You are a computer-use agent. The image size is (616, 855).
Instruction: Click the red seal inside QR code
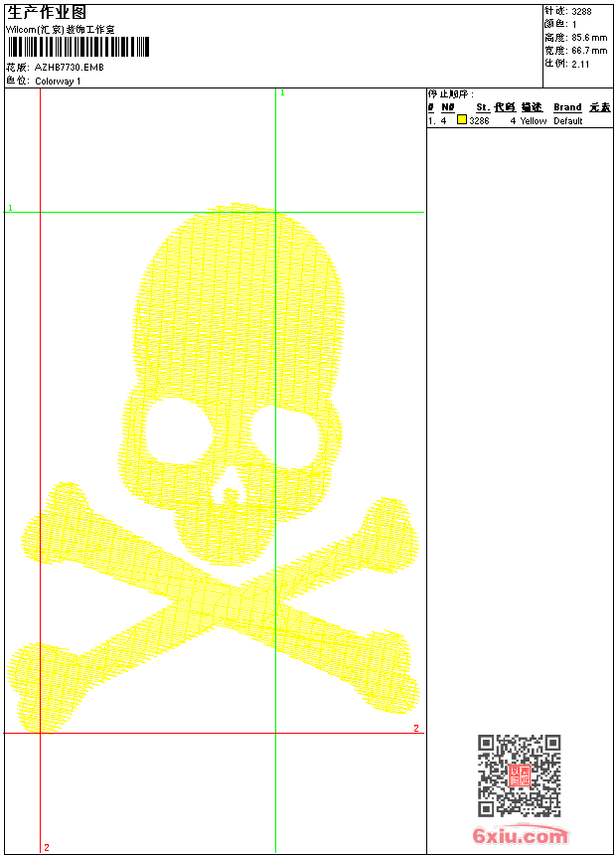[519, 775]
